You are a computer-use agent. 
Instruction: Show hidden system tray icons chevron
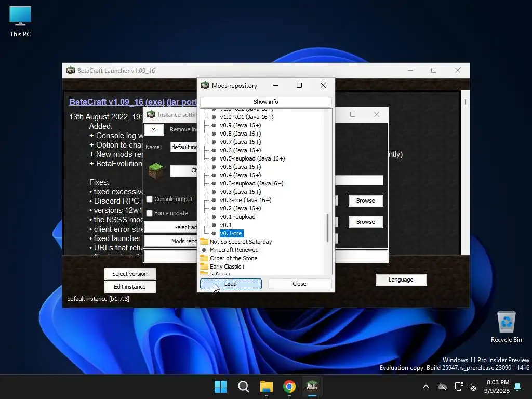426,387
